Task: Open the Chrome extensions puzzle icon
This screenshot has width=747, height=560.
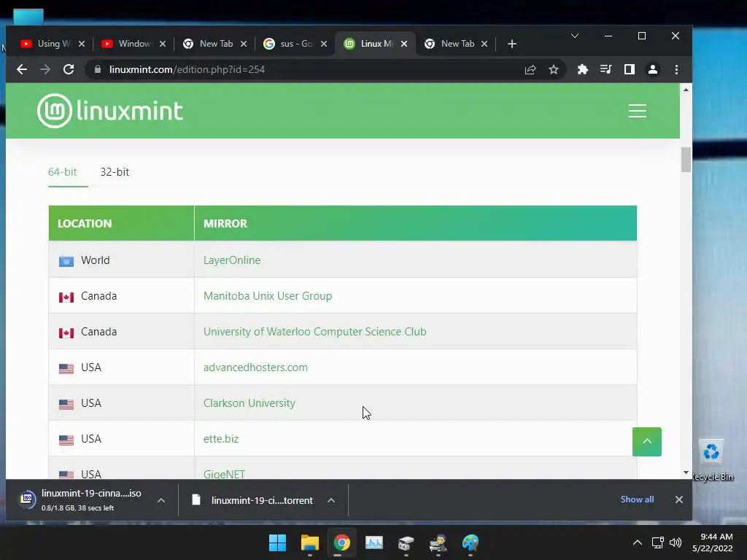Action: tap(583, 69)
